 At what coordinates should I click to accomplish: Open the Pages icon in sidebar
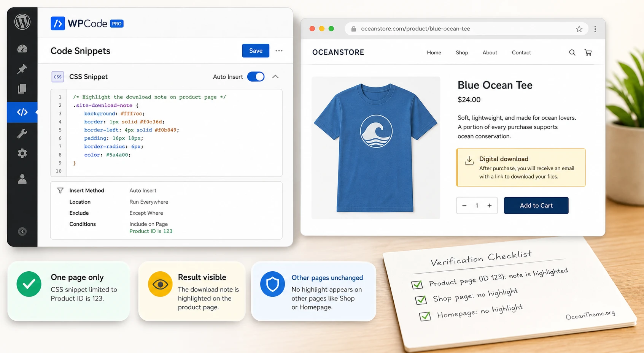(22, 89)
